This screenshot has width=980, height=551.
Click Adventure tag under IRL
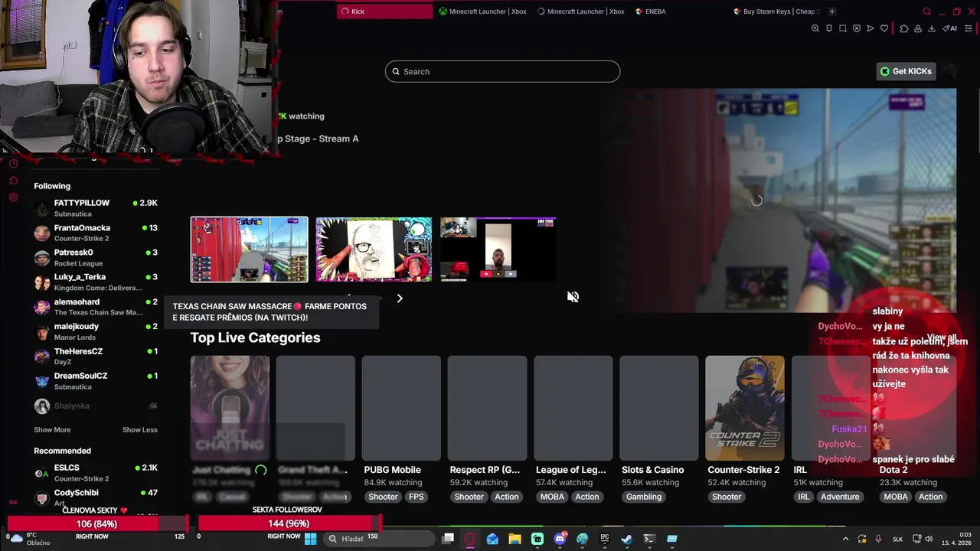[840, 497]
